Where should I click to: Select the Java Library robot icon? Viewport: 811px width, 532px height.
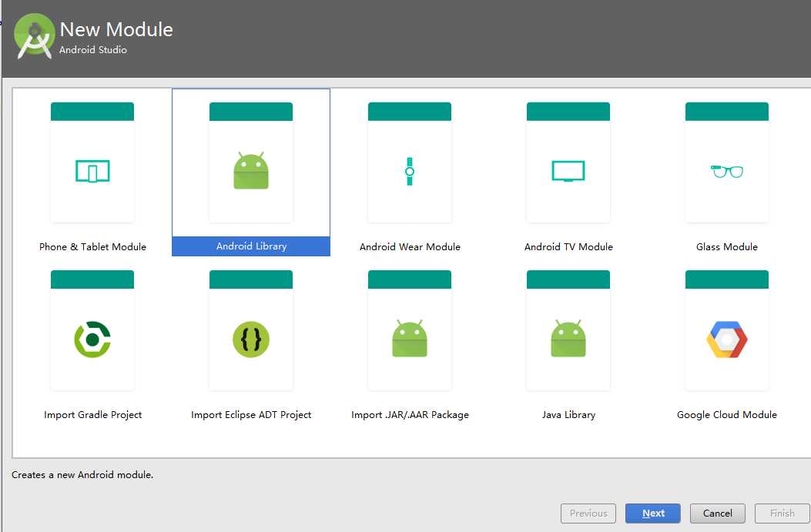[x=568, y=339]
